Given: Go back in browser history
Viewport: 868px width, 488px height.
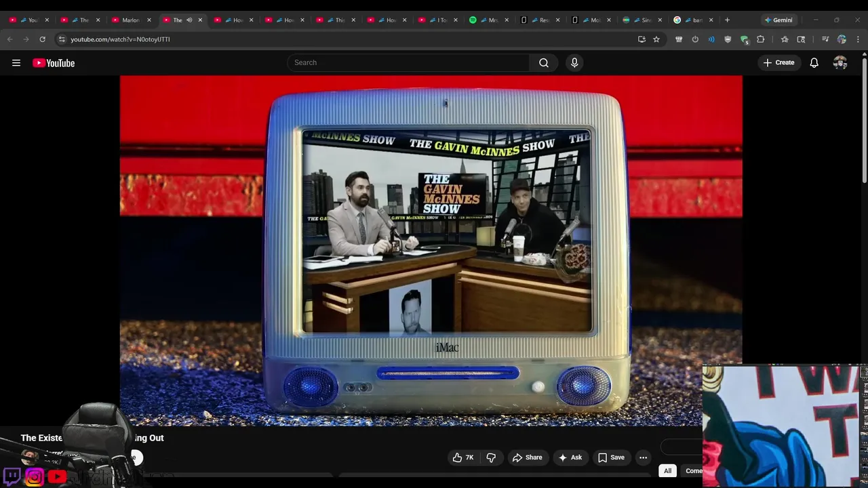Looking at the screenshot, I should (x=10, y=39).
